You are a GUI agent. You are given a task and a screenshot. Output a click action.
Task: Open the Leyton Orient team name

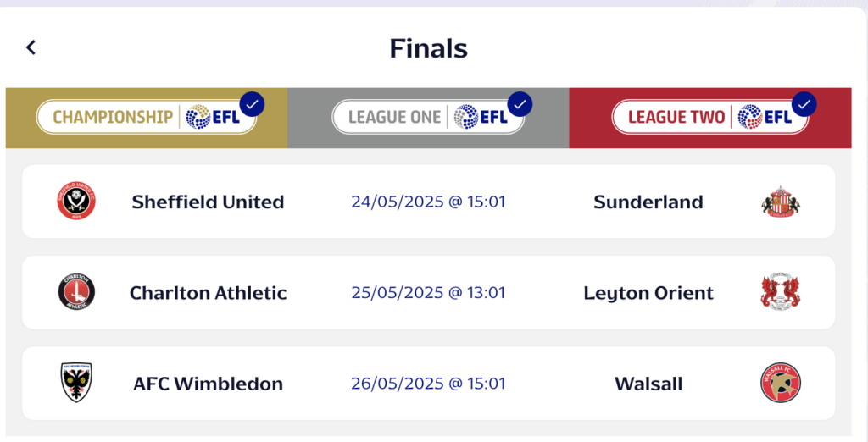[x=648, y=293]
